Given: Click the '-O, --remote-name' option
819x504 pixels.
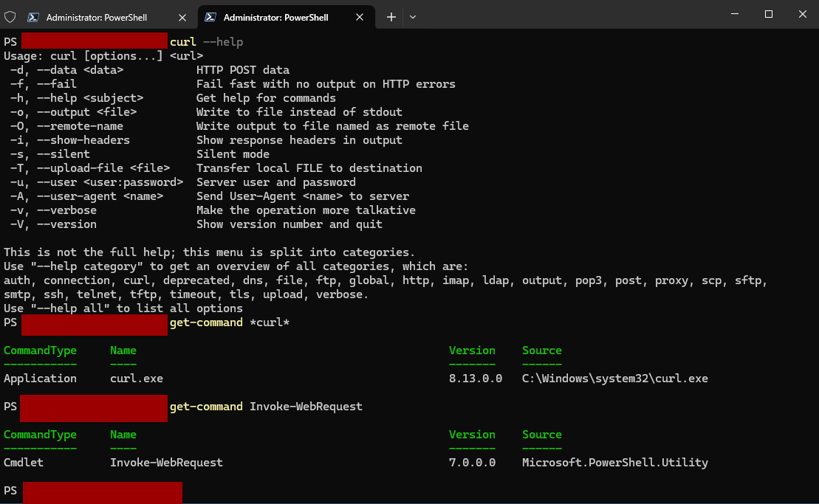Looking at the screenshot, I should click(67, 126).
